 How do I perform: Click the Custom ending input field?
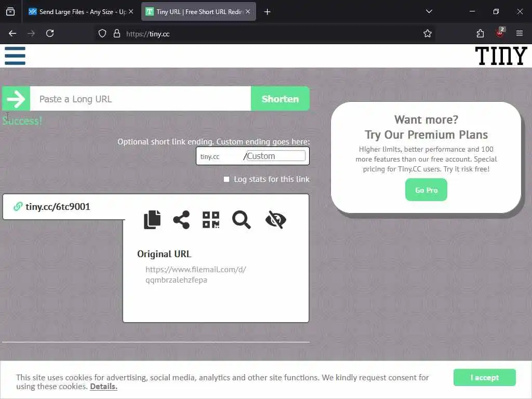(276, 156)
